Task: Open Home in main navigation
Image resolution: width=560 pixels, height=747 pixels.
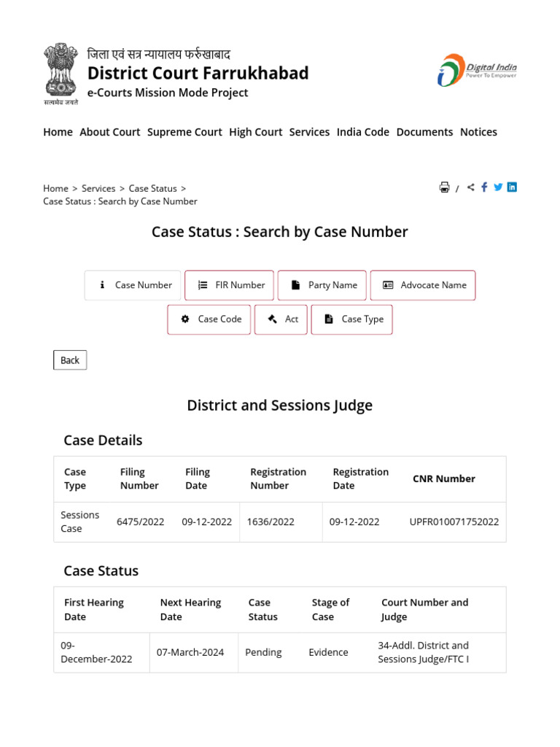Action: click(x=58, y=132)
